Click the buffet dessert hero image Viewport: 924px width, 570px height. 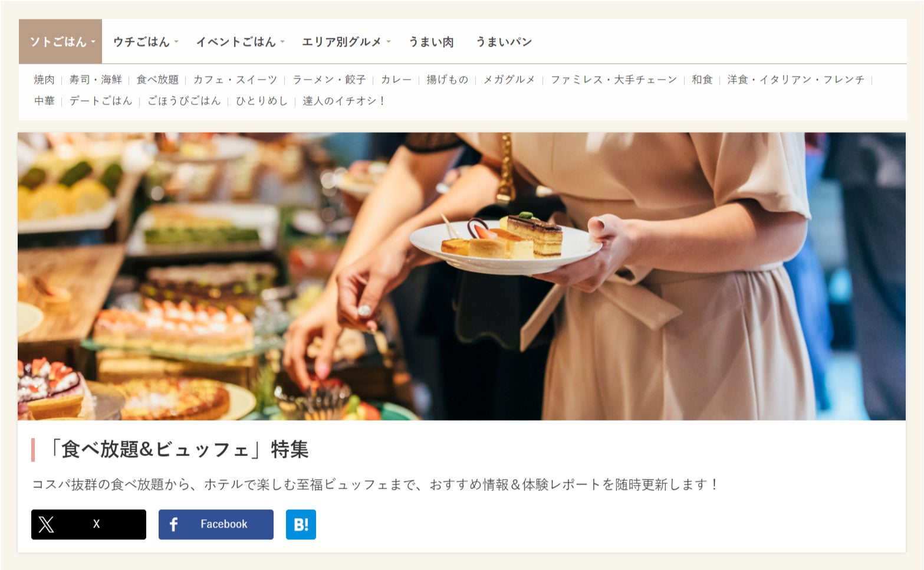(x=462, y=276)
